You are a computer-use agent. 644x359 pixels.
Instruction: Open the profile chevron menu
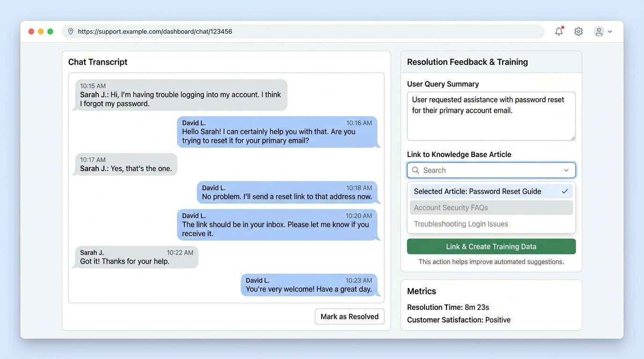point(610,31)
